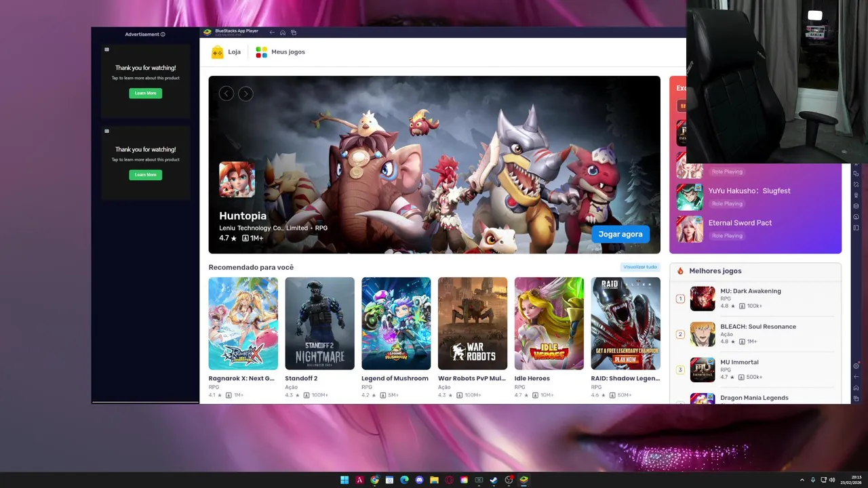Open Huntopia game icon in banner
Image resolution: width=868 pixels, height=488 pixels.
[x=237, y=180]
